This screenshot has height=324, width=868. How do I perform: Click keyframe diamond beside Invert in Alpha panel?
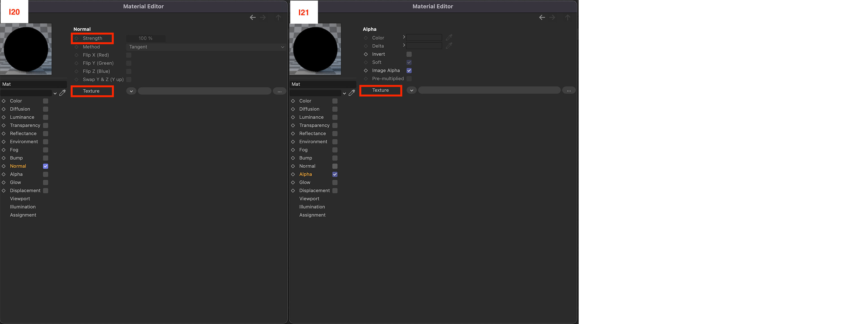(x=366, y=54)
